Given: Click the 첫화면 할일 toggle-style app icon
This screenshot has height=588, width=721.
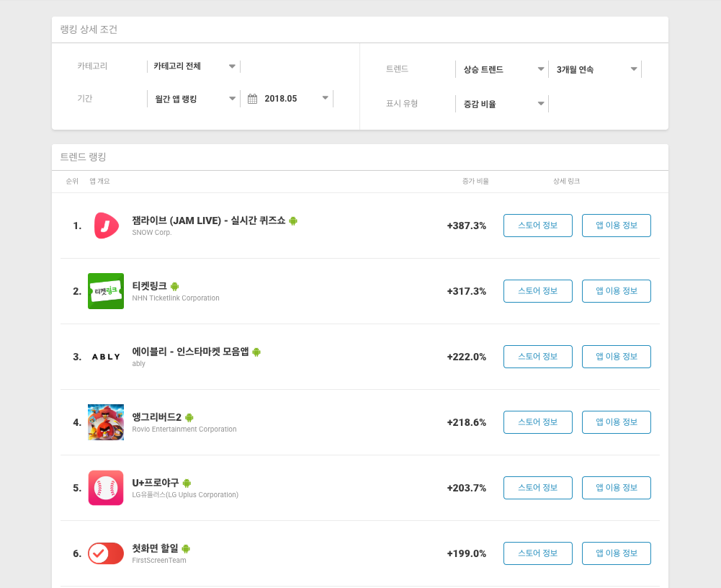Looking at the screenshot, I should 106,553.
